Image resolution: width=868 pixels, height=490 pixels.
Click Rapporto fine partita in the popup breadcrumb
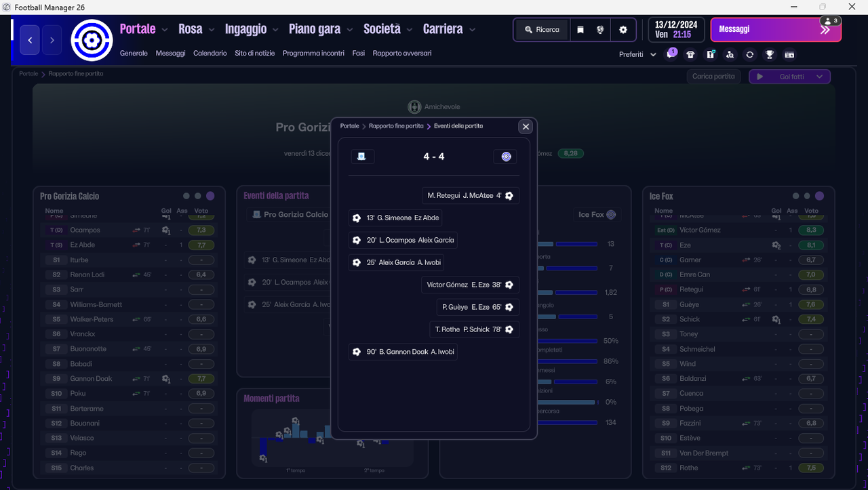(396, 126)
